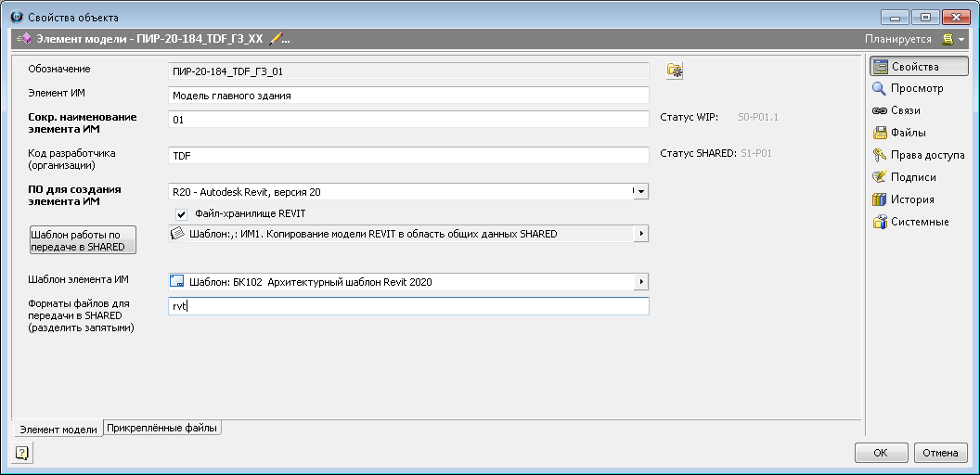Viewport: 980px width, 475px height.
Task: Toggle the Файл-хранилище REVIT checkbox
Action: coord(182,214)
